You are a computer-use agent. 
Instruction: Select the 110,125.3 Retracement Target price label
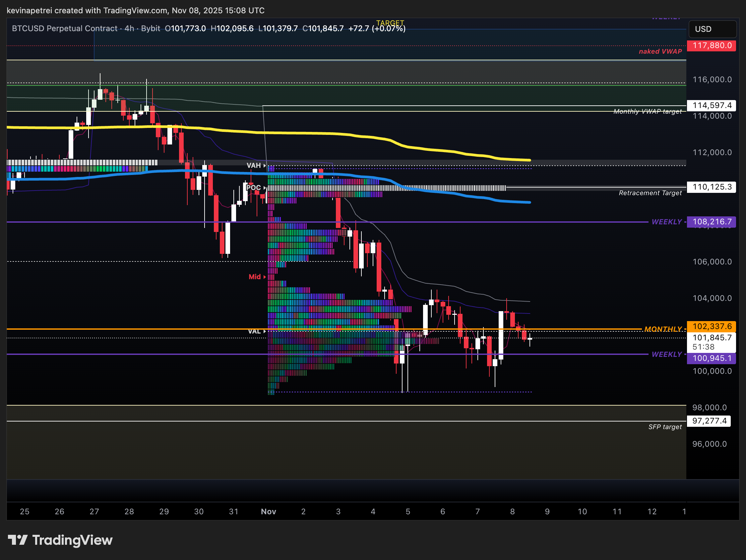click(712, 187)
